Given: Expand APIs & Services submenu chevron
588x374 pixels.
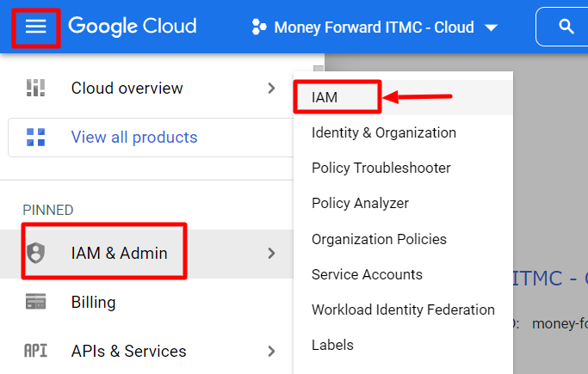Looking at the screenshot, I should 271,351.
